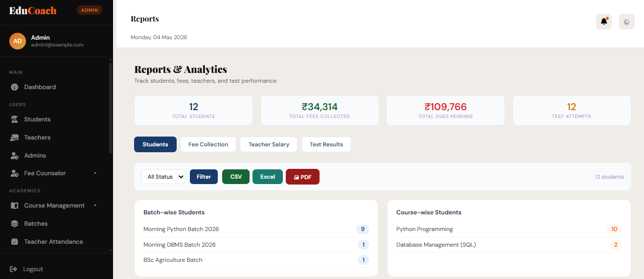
Task: Open the All Status dropdown
Action: point(163,177)
